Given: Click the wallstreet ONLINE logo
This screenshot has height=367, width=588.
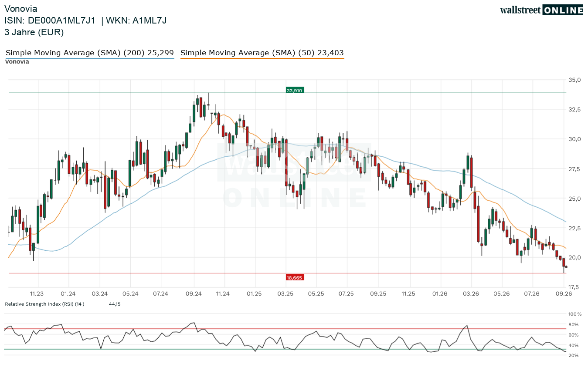Looking at the screenshot, I should [x=541, y=10].
